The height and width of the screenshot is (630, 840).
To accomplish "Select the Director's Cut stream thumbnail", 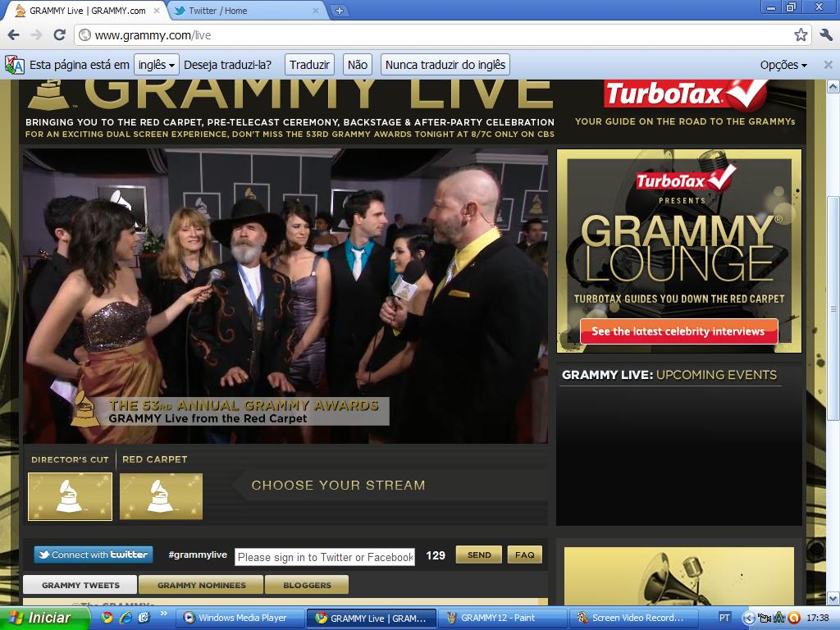I will 71,496.
